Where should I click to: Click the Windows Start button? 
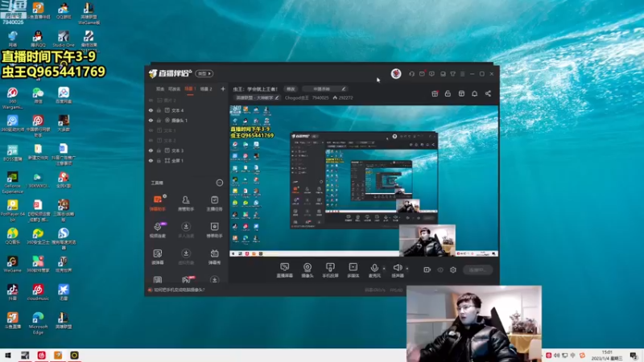tap(8, 356)
